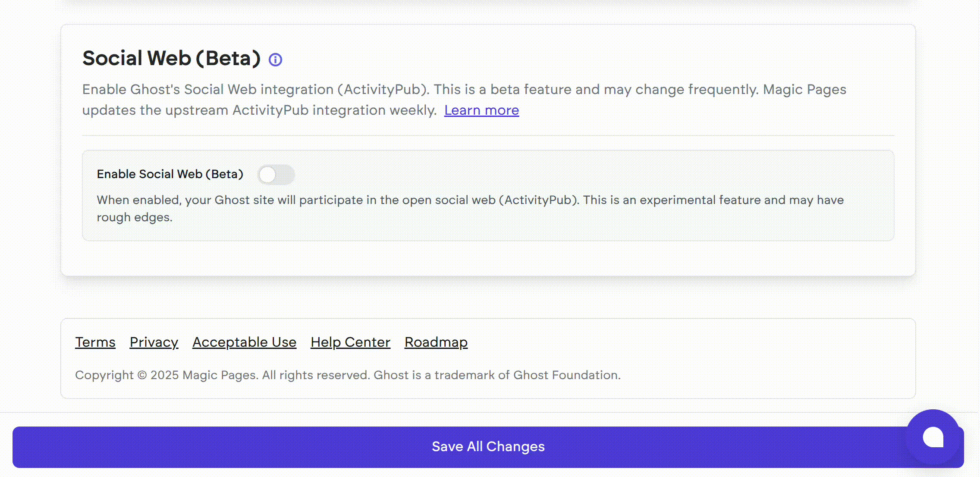Image resolution: width=980 pixels, height=477 pixels.
Task: Click the Enable Social Web (Beta) label
Action: pos(170,174)
